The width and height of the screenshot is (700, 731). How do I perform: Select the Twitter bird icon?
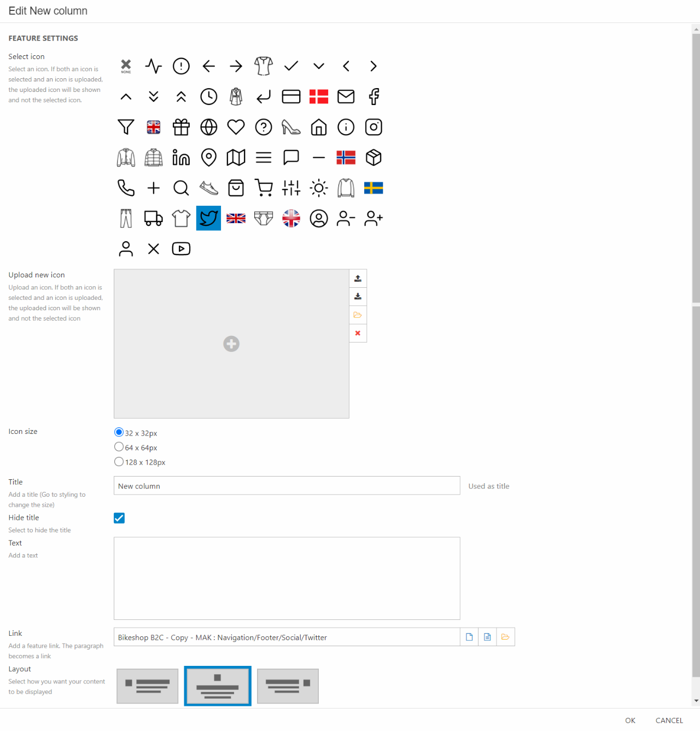pos(208,218)
